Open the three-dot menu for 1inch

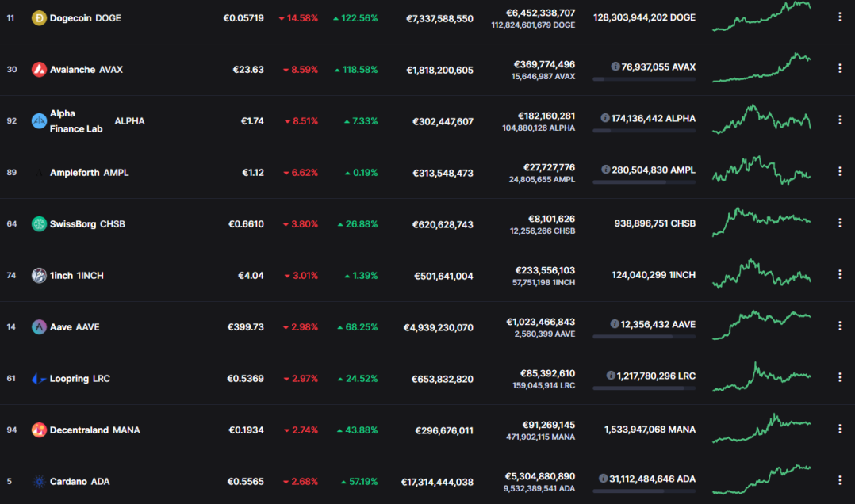pyautogui.click(x=840, y=275)
